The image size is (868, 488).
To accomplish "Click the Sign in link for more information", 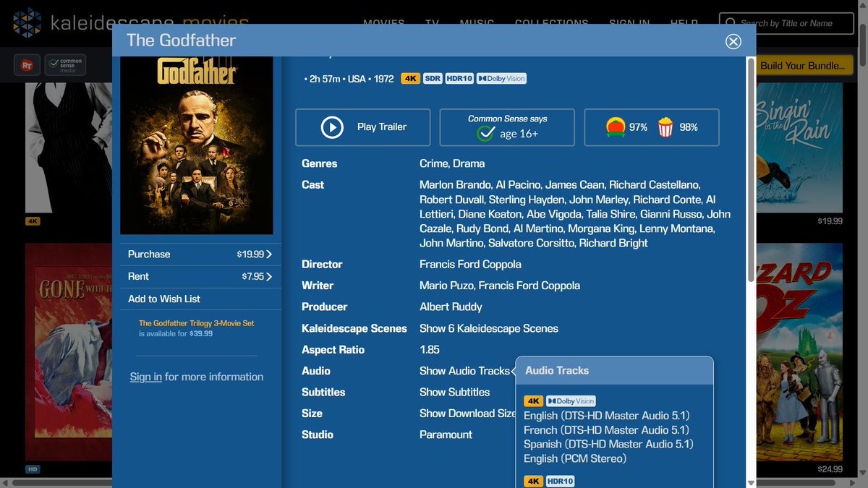I will pyautogui.click(x=145, y=377).
